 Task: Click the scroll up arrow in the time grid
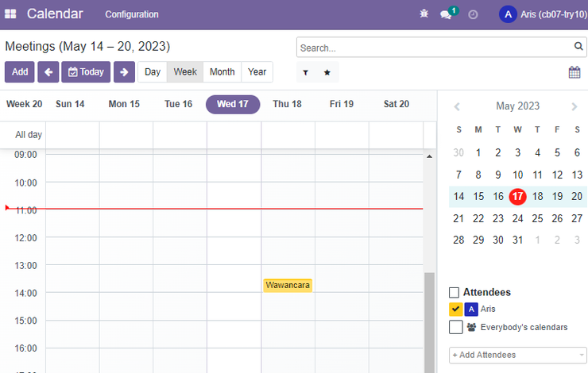[x=429, y=156]
